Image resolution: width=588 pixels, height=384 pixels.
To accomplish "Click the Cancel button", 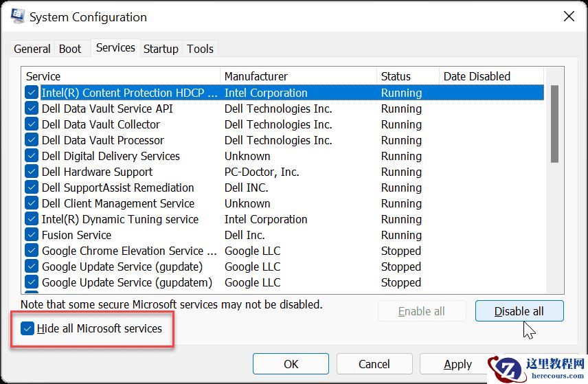I will click(x=374, y=364).
